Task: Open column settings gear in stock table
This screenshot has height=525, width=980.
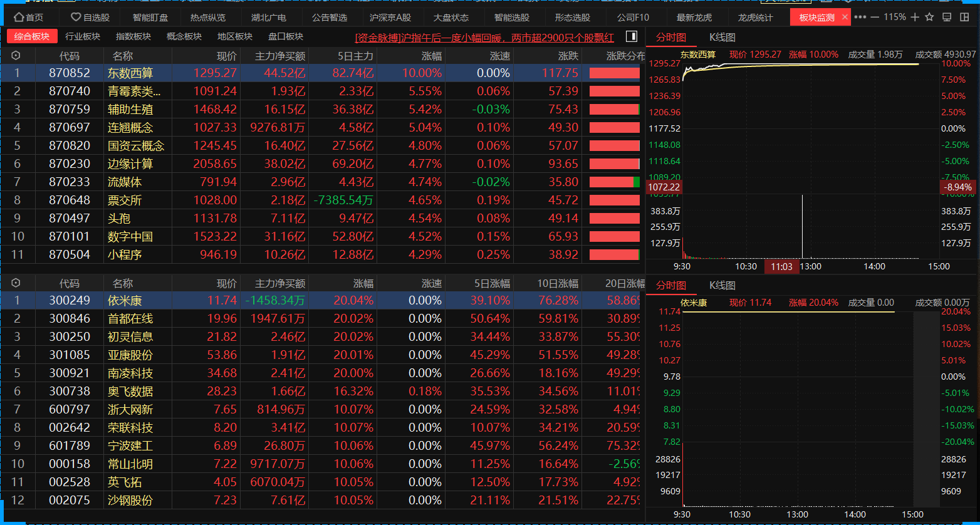Action: point(16,283)
